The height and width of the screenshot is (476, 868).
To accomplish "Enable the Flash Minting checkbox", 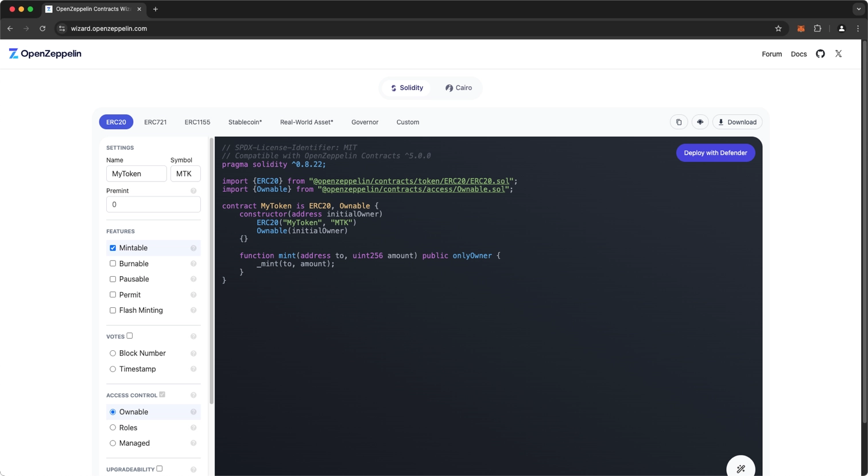I will pos(113,310).
